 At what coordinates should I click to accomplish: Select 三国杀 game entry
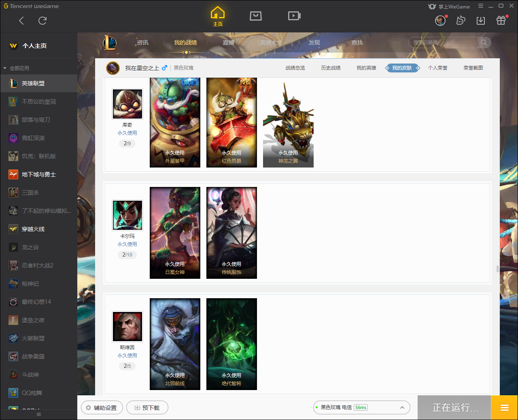(38, 193)
